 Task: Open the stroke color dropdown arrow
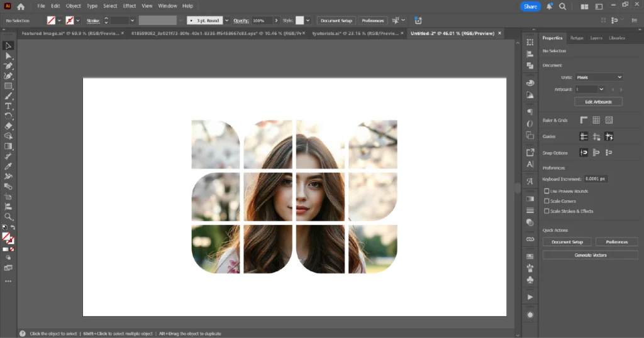pos(77,21)
